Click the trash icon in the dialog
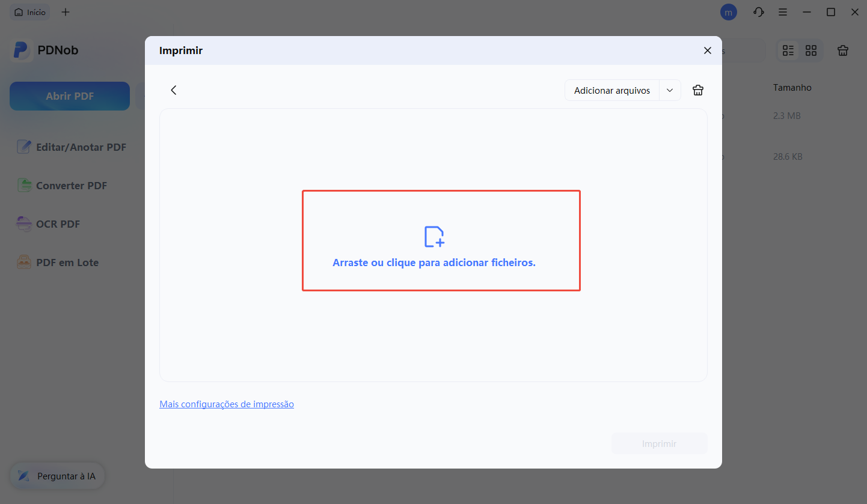This screenshot has width=867, height=504. (x=697, y=90)
